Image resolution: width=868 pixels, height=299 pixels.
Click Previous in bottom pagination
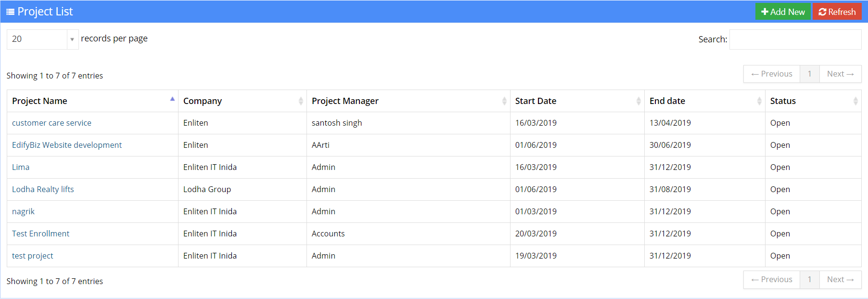click(x=771, y=280)
